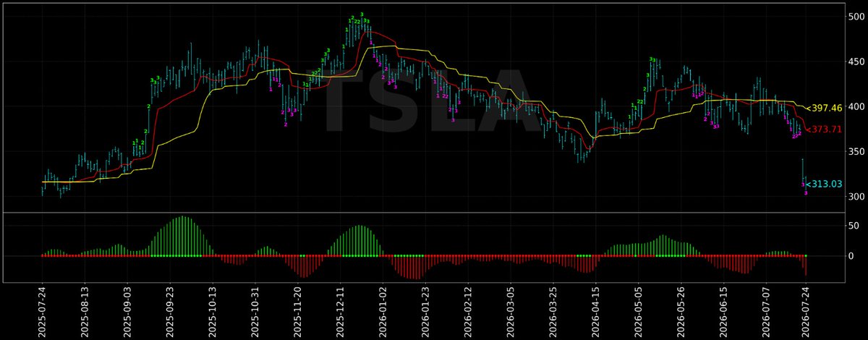Image resolution: width=868 pixels, height=340 pixels.
Task: Click the 0 label on indicator axis
Action: [853, 256]
